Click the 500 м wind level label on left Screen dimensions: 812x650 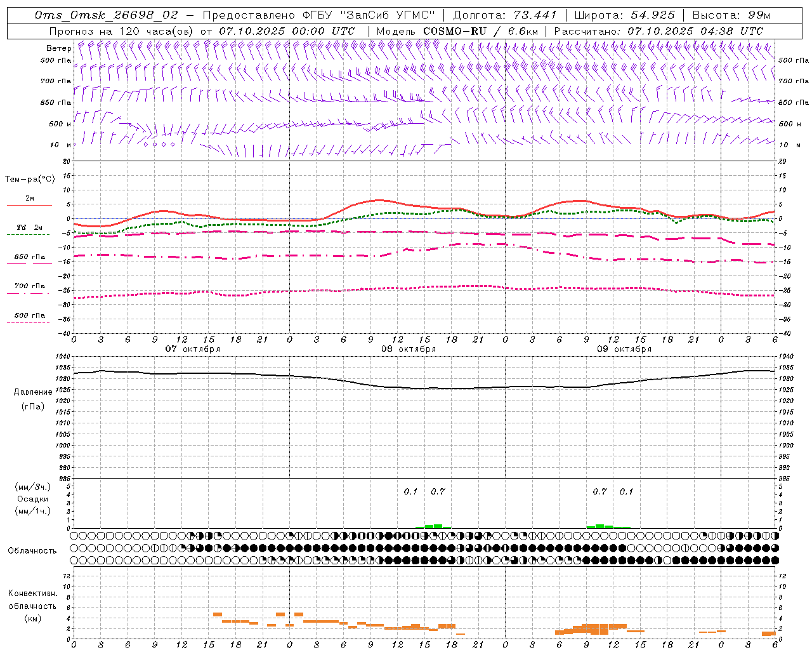(60, 124)
